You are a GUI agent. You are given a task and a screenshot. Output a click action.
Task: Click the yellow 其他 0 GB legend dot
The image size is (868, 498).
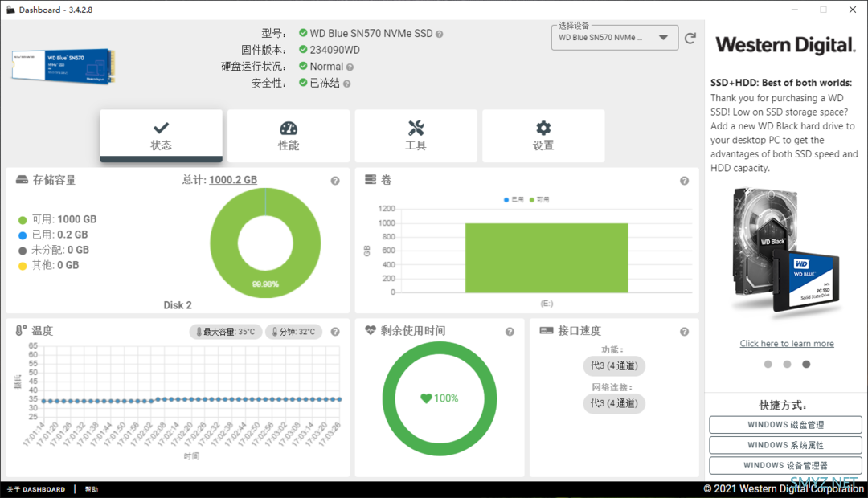pos(23,266)
